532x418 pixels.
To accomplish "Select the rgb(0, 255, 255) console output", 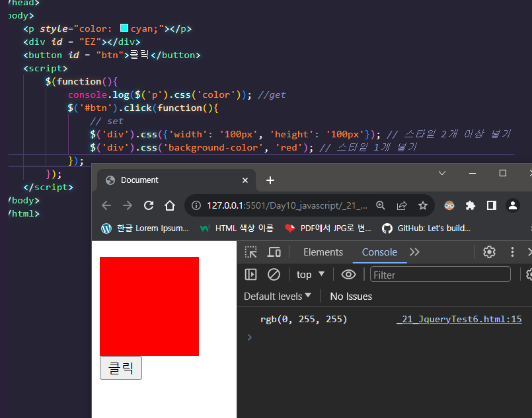I will point(303,320).
